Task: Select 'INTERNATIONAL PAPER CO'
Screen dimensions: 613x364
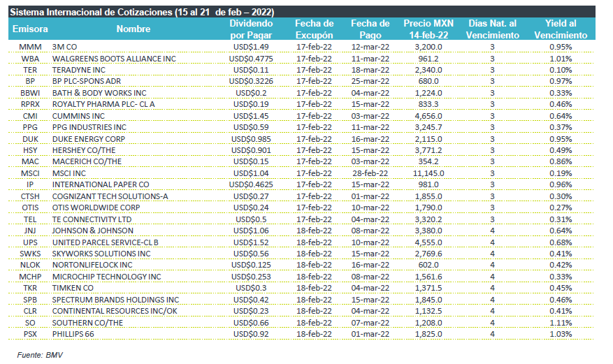Action: click(x=101, y=184)
